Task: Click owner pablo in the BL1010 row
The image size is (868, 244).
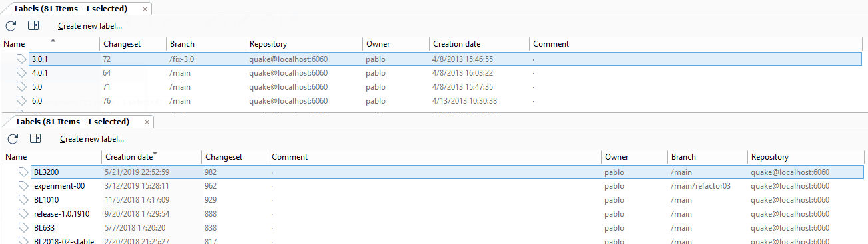Action: (614, 200)
